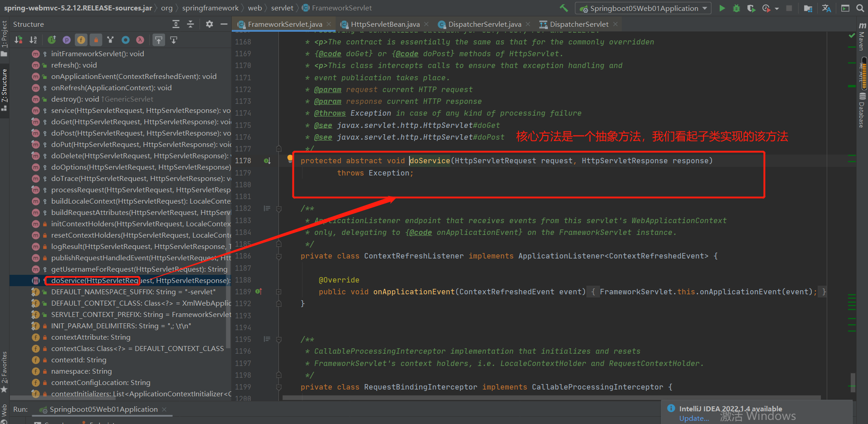
Task: Select initFrameworkServlet() in Structure
Action: click(98, 54)
